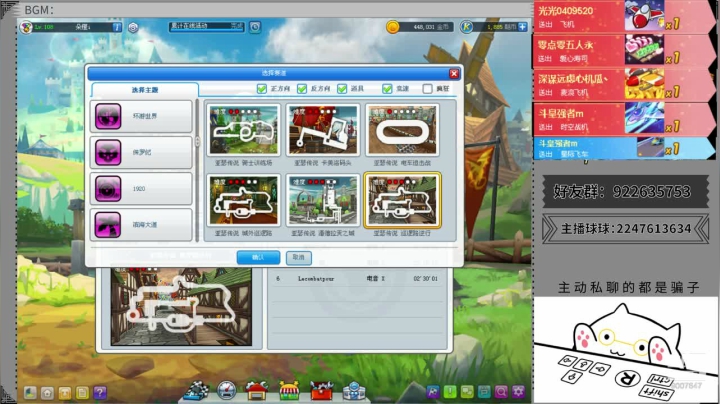Image resolution: width=720 pixels, height=404 pixels.
Task: Choose the 环游世界 theme
Action: pos(141,116)
